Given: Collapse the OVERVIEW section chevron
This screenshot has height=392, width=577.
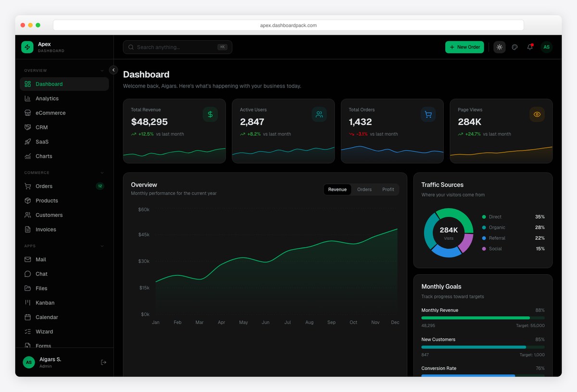Looking at the screenshot, I should coord(102,71).
